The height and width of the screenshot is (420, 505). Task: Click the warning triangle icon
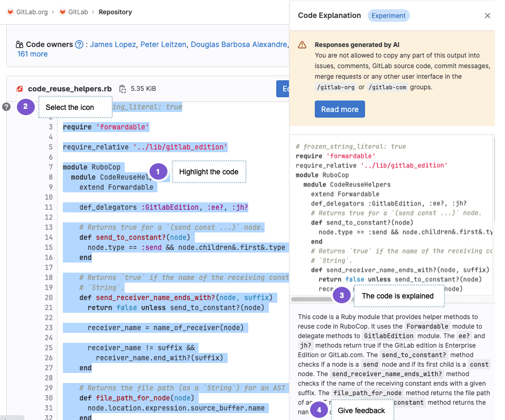tap(302, 45)
